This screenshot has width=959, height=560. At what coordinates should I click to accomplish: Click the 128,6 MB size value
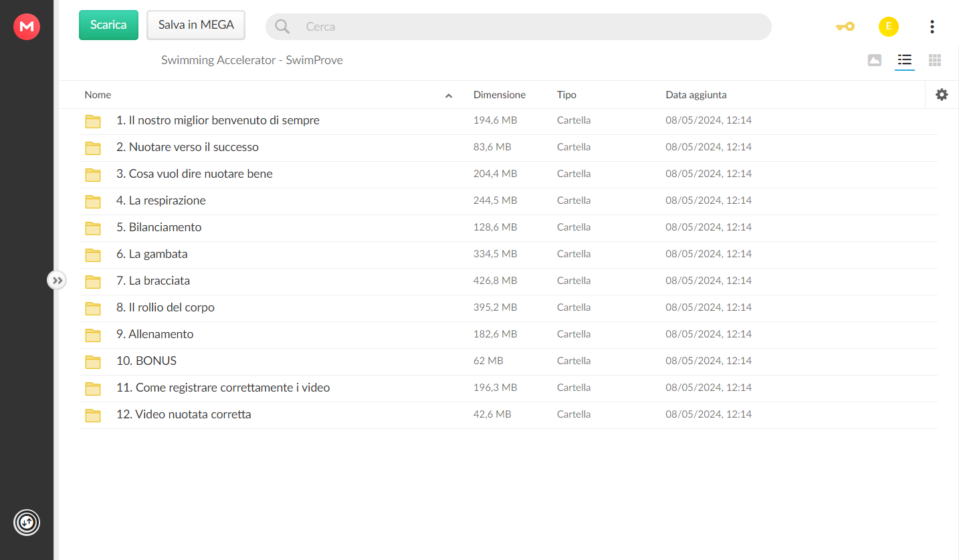pos(495,227)
